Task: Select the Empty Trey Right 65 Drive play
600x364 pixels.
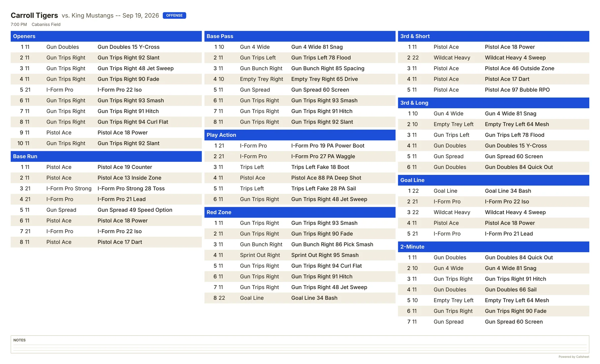Action: pyautogui.click(x=324, y=79)
